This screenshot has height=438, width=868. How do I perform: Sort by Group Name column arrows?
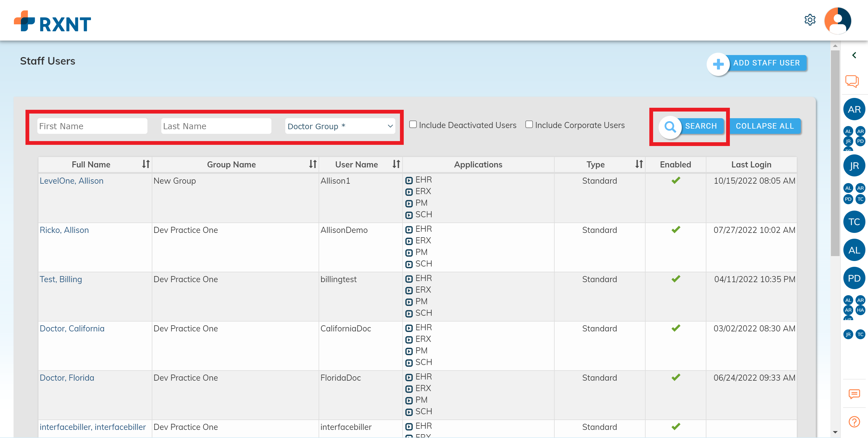point(313,164)
